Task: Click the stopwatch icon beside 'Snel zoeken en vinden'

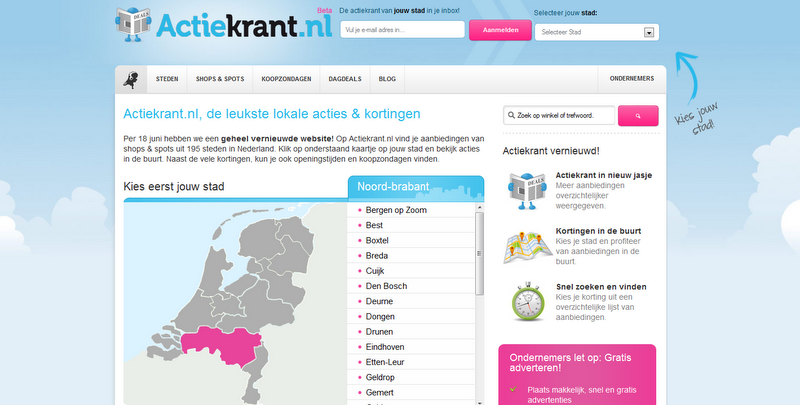Action: (x=528, y=301)
